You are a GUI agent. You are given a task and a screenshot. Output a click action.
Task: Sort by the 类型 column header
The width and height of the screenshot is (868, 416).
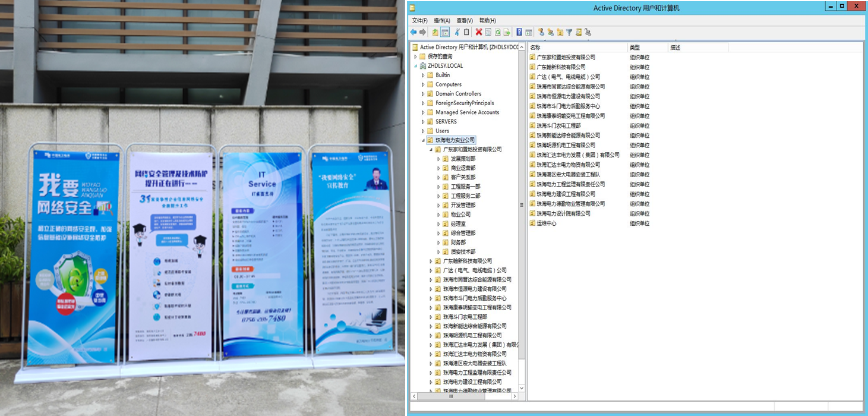pos(647,48)
